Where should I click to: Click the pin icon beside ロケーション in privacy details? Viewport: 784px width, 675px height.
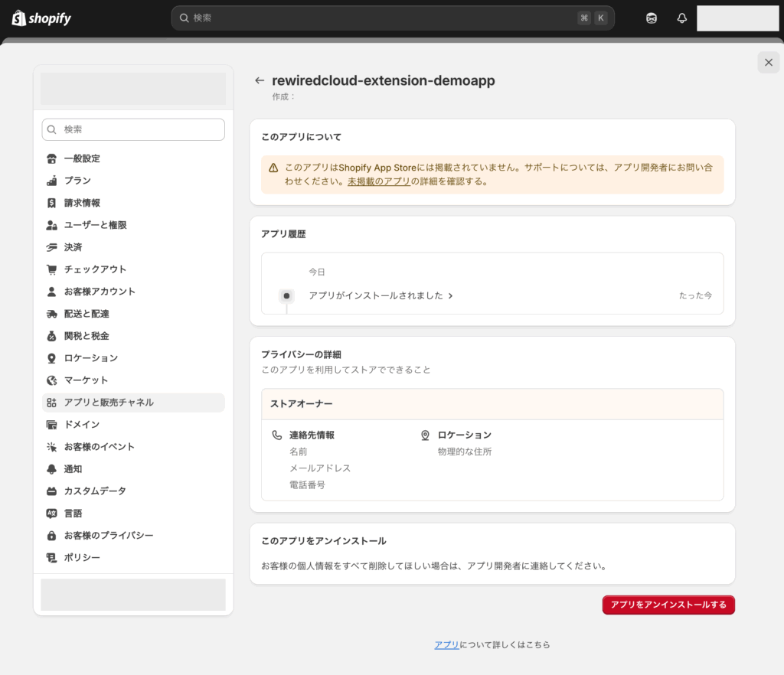point(425,435)
